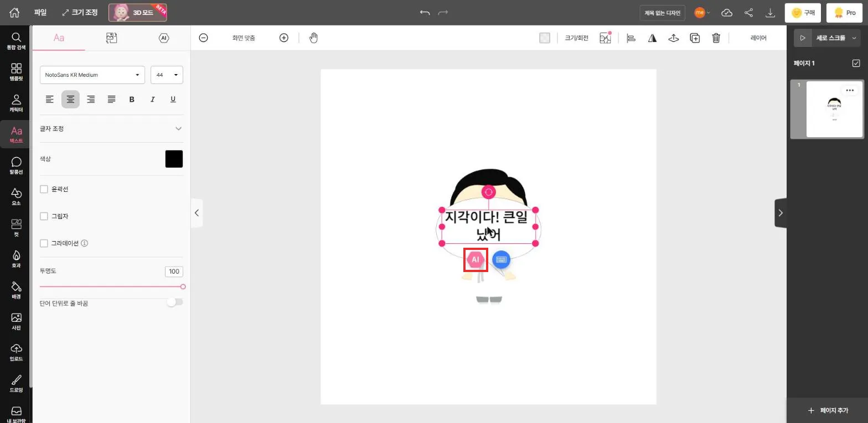Open the 사진 photo panel

pyautogui.click(x=16, y=321)
